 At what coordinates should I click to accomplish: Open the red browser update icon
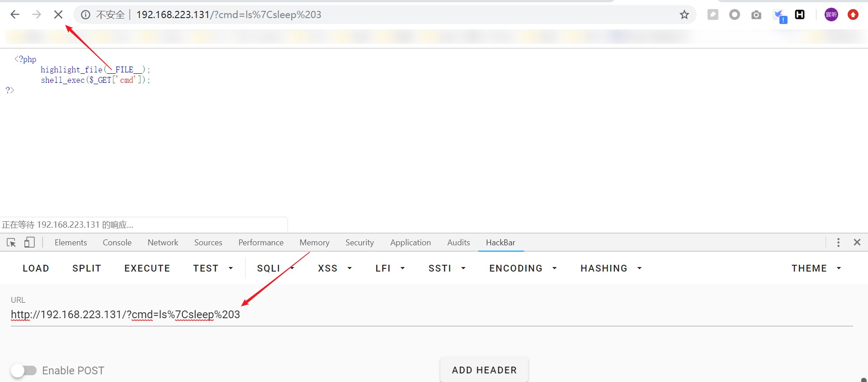[x=853, y=14]
